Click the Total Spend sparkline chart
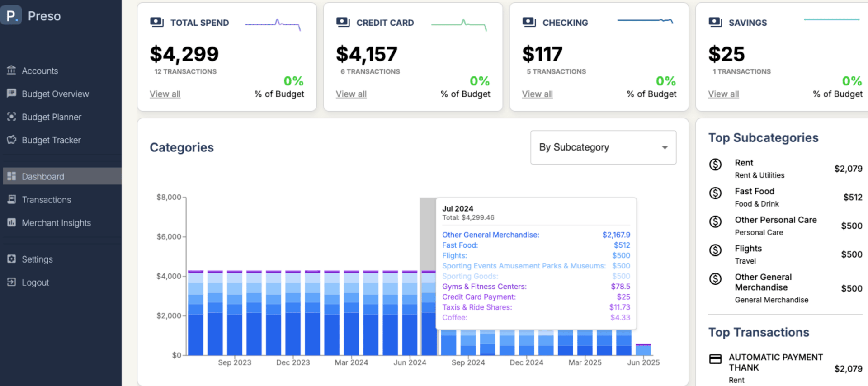868x386 pixels. 273,24
